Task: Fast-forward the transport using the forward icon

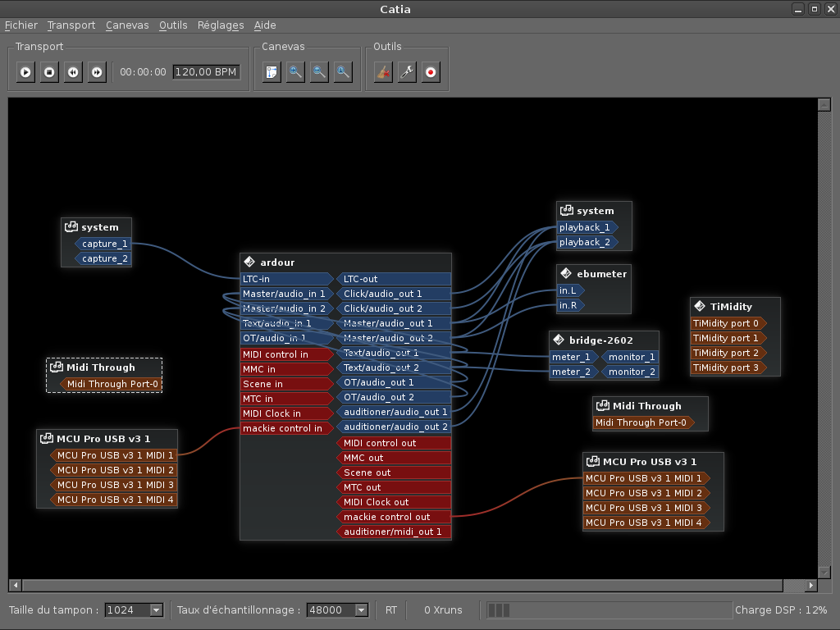Action: (97, 72)
